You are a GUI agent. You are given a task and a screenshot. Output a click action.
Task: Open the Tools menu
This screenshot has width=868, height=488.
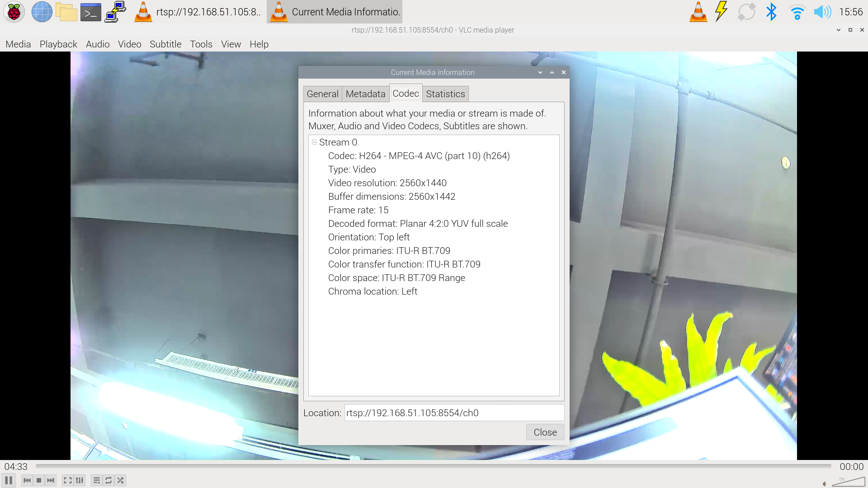pyautogui.click(x=201, y=44)
